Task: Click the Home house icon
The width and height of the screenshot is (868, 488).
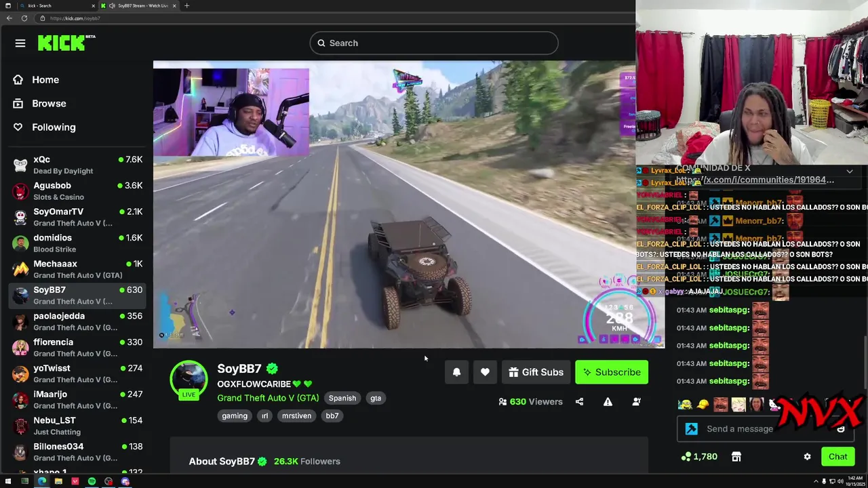Action: (x=18, y=80)
